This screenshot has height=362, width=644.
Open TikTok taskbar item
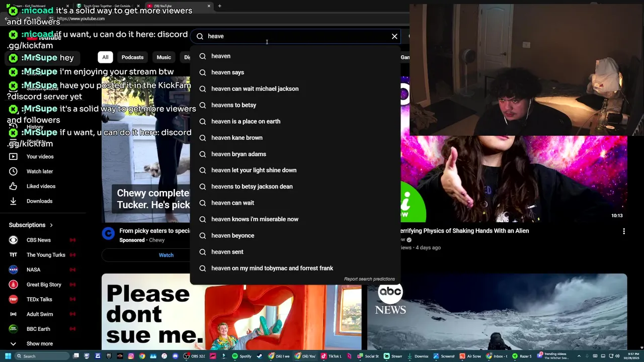331,356
